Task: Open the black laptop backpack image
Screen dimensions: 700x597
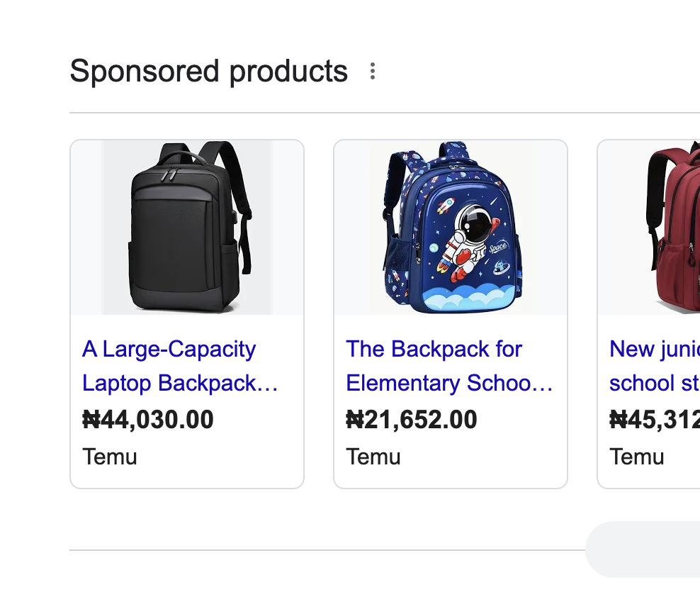Action: click(187, 228)
